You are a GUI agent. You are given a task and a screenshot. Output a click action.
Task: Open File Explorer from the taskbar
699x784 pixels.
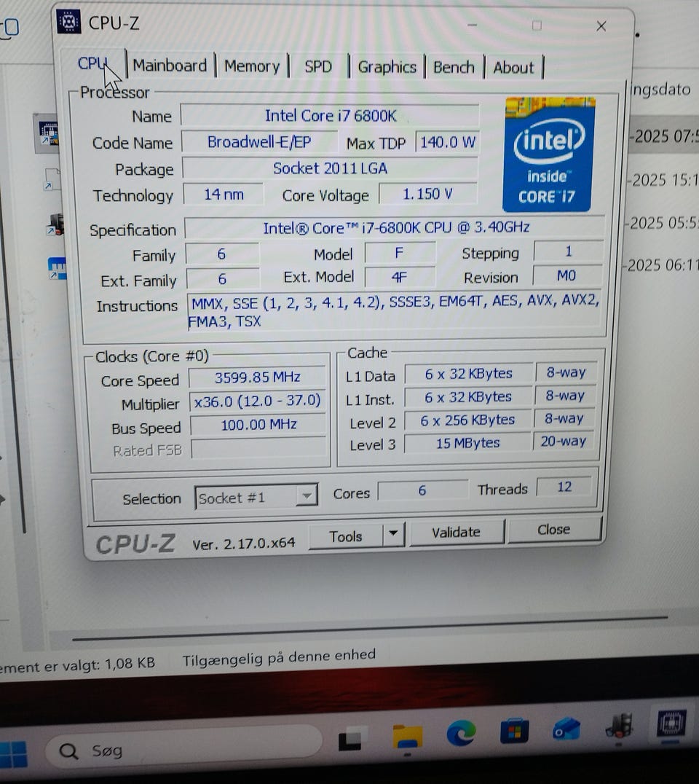pyautogui.click(x=407, y=737)
